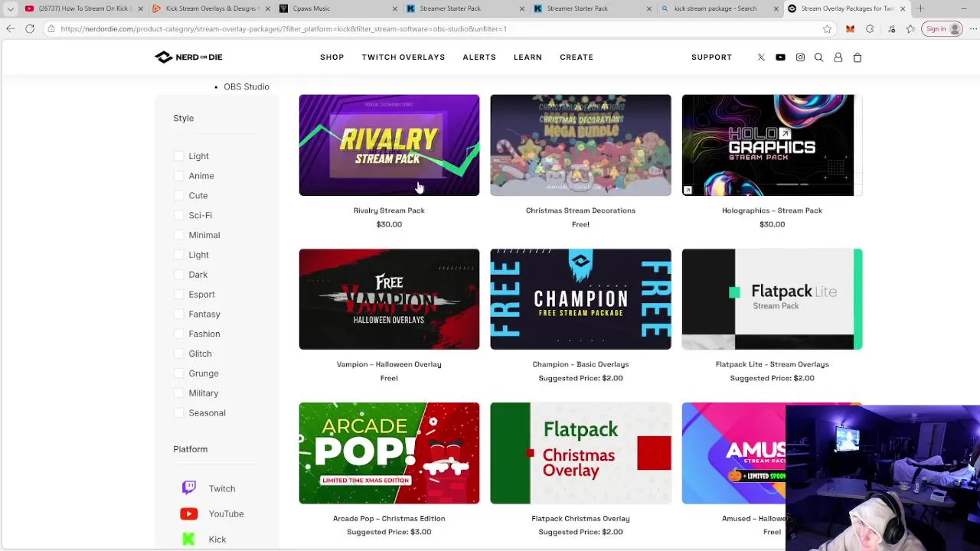
Task: Open the MetaMask fox extension
Action: (850, 29)
